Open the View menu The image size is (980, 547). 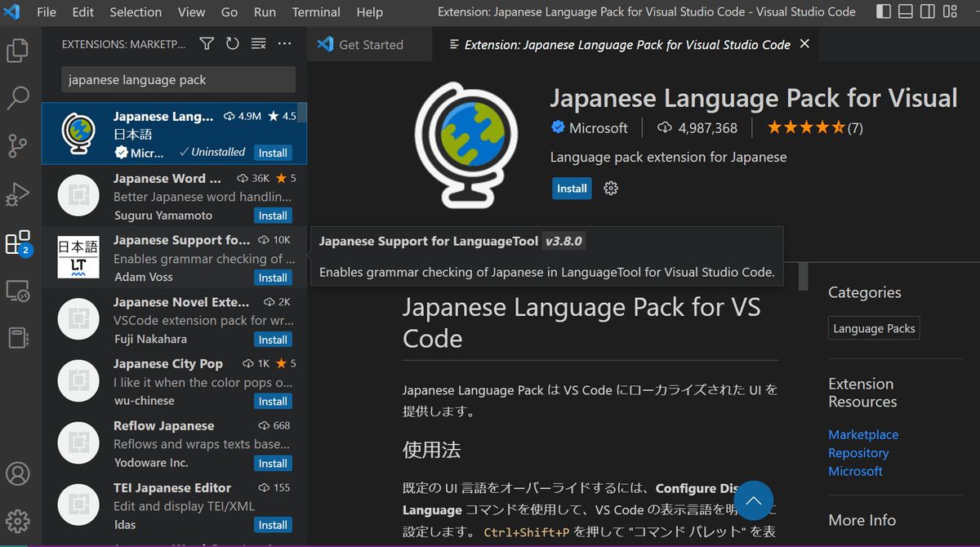pos(192,12)
